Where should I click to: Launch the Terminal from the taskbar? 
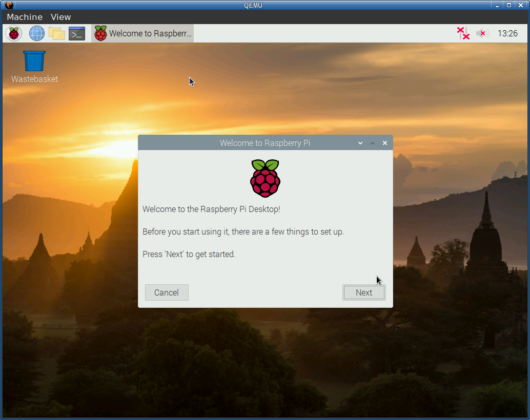[77, 33]
